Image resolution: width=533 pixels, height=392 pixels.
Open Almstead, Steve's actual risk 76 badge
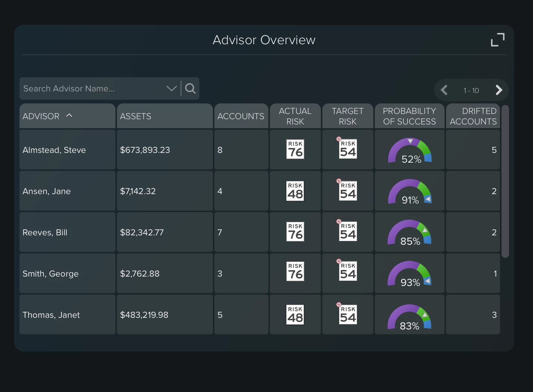pyautogui.click(x=295, y=150)
